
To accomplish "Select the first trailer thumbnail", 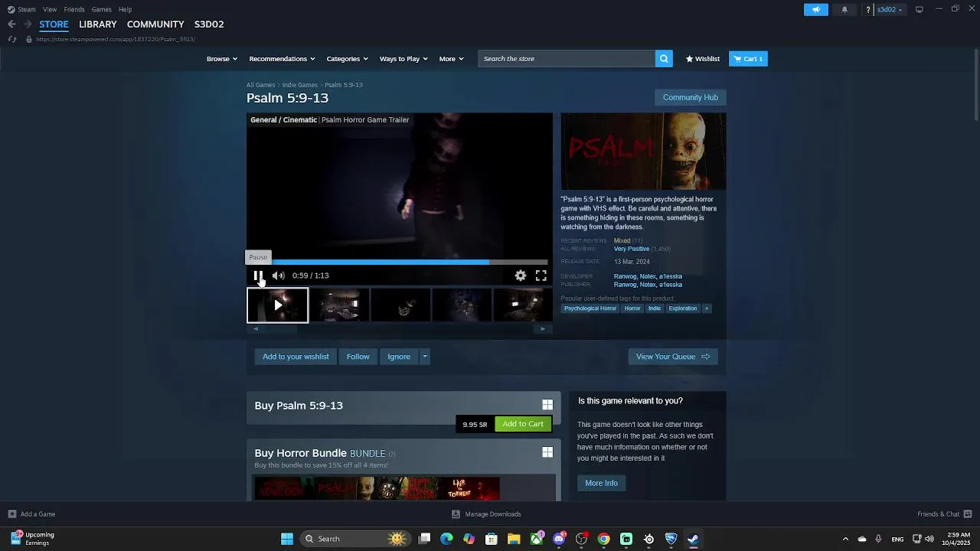I will tap(277, 305).
